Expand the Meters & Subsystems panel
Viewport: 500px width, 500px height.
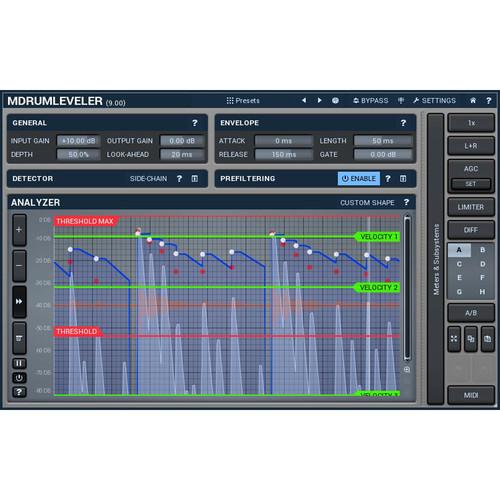(x=436, y=259)
